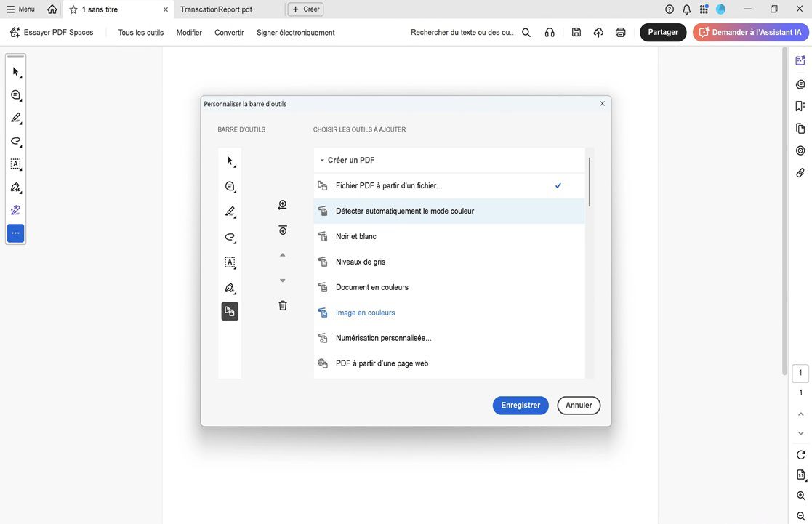Uncheck 'Fichier PDF à partir d'un fichier'

click(451, 184)
